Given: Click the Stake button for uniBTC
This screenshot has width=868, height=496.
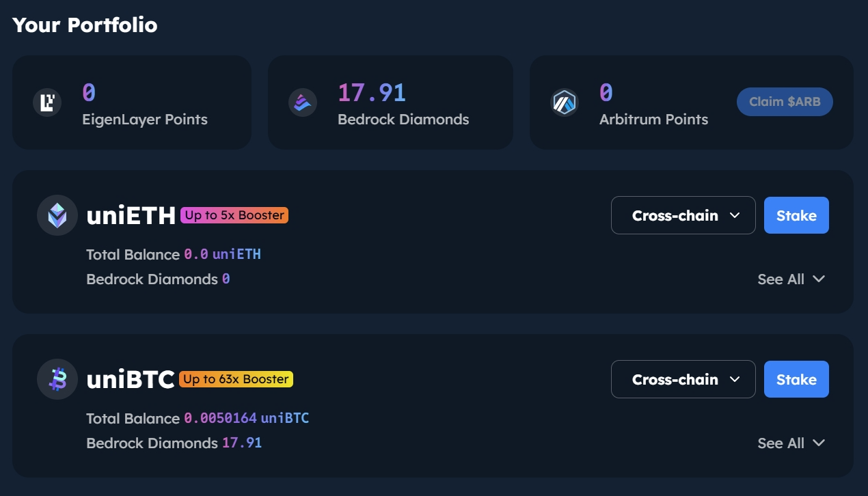Looking at the screenshot, I should (x=796, y=378).
